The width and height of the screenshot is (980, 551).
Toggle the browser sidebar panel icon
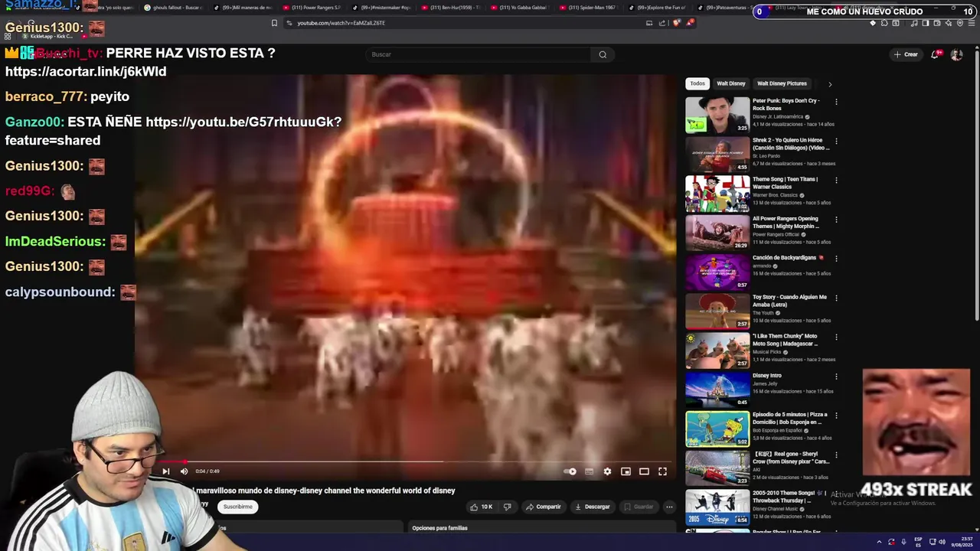[926, 23]
